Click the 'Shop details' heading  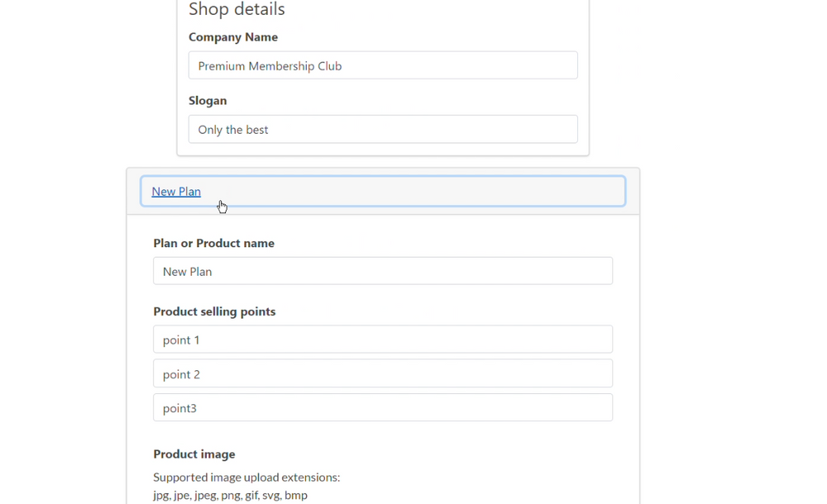pyautogui.click(x=237, y=9)
